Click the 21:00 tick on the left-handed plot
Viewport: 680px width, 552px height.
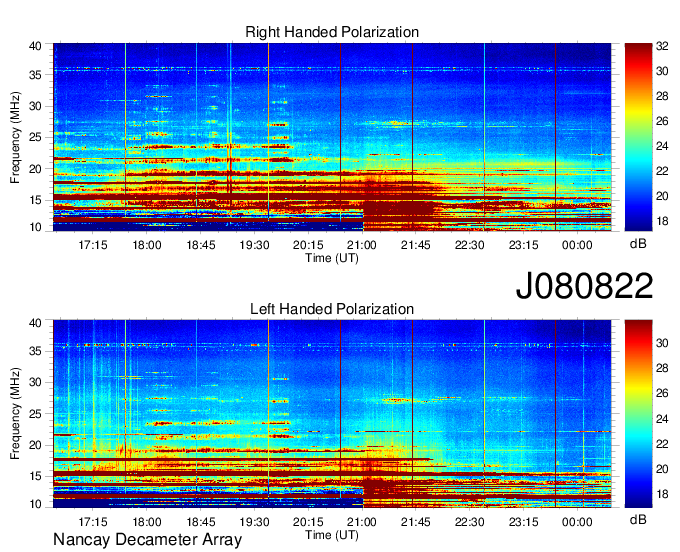(x=362, y=522)
